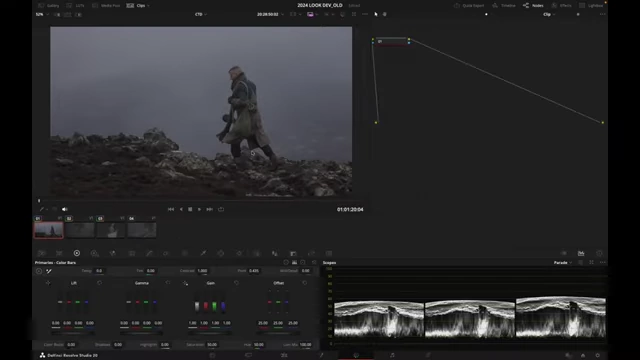Open the Media Pool panel
The image size is (640, 360).
coord(106,5)
